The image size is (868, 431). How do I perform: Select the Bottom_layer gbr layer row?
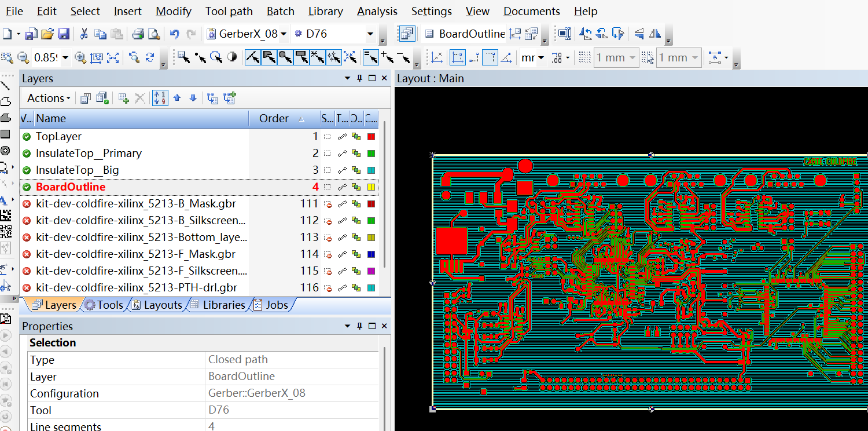pyautogui.click(x=199, y=238)
